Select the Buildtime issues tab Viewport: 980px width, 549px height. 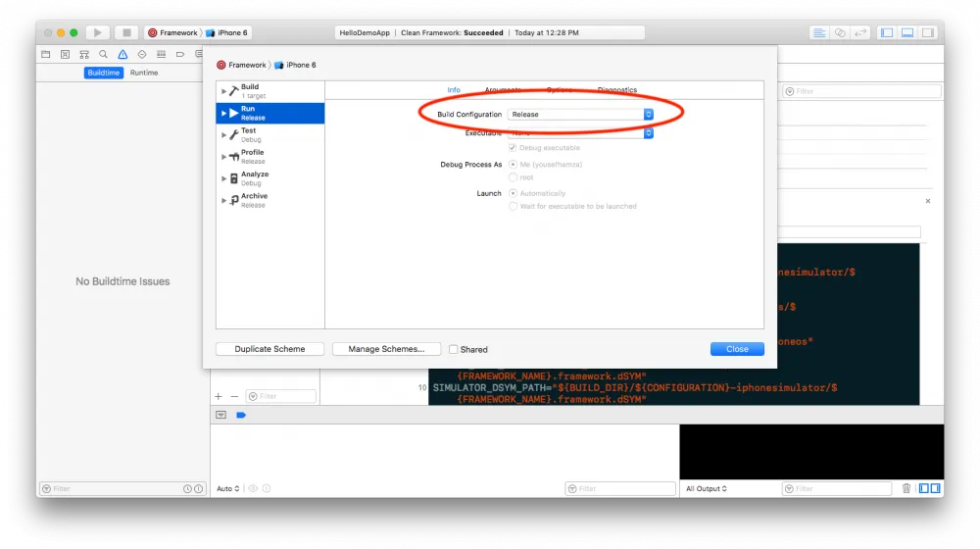pyautogui.click(x=103, y=73)
